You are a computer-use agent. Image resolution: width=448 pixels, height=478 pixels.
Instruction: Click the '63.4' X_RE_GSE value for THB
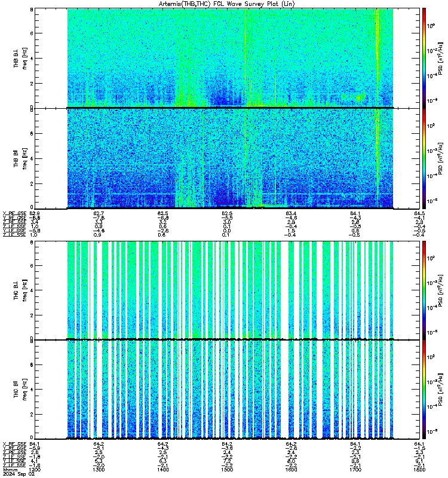[x=291, y=213]
